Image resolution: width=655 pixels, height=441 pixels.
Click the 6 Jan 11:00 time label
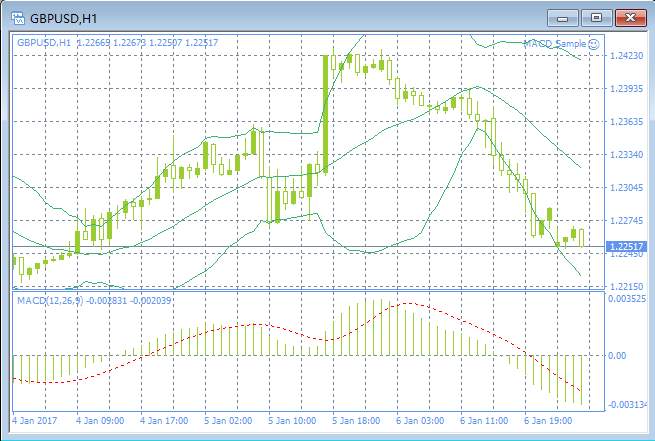(484, 420)
